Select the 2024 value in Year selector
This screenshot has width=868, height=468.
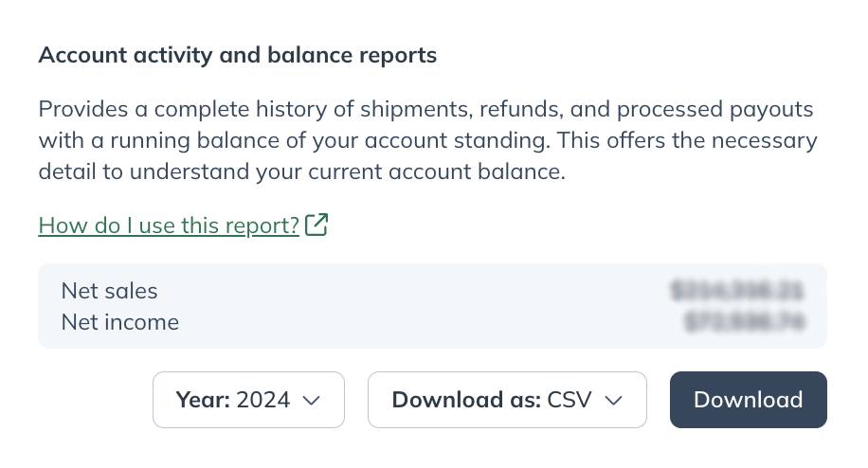[x=262, y=400]
